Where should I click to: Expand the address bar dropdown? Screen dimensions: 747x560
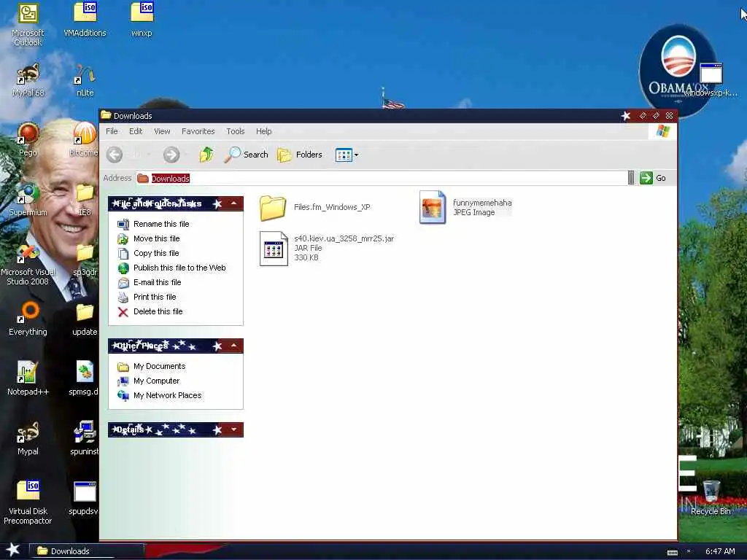pos(631,178)
